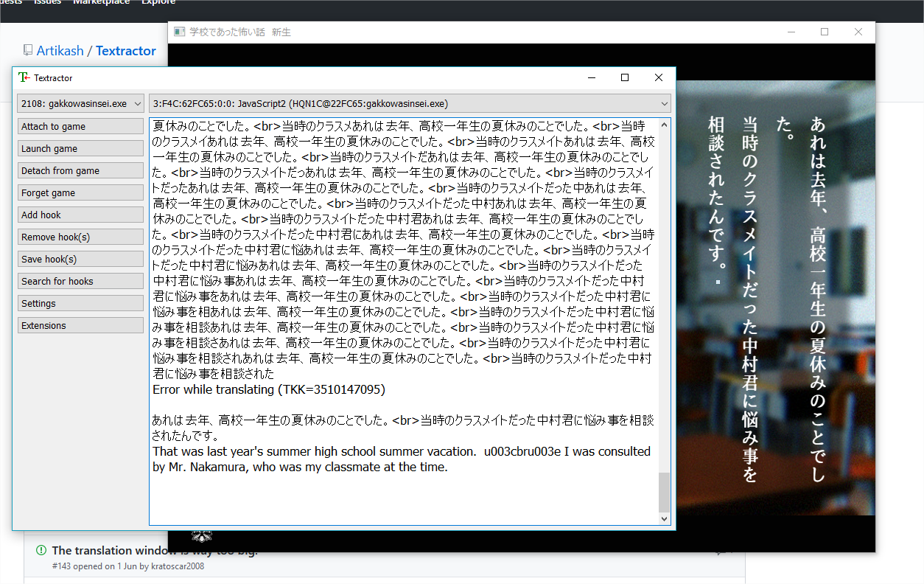Click the repository book icon beside Artikash

click(27, 50)
